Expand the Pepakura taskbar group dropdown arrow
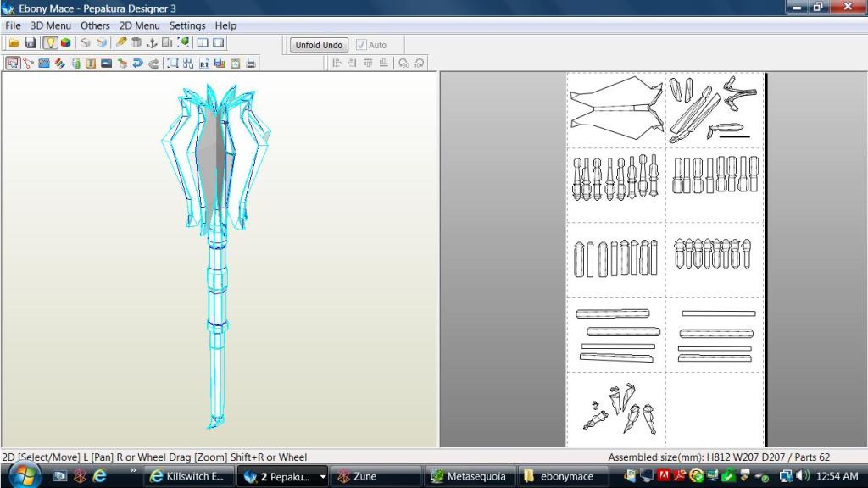Screen dimensions: 868x488 (323, 476)
